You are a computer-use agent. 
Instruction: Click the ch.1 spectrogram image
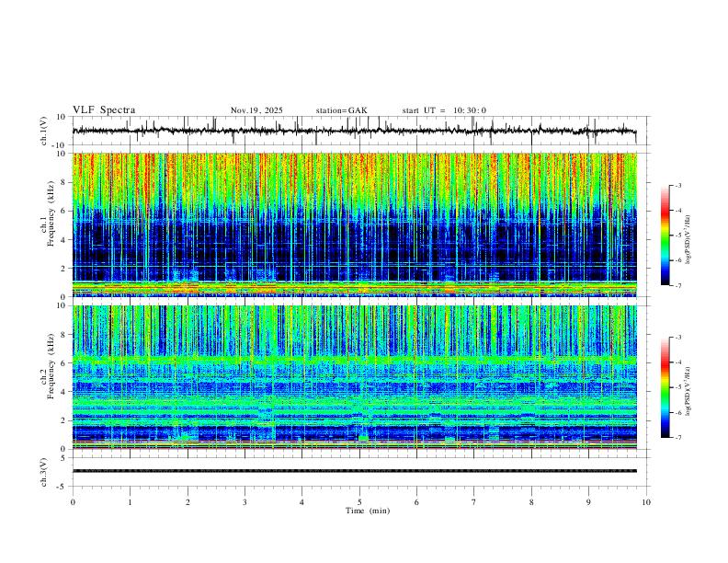click(355, 224)
